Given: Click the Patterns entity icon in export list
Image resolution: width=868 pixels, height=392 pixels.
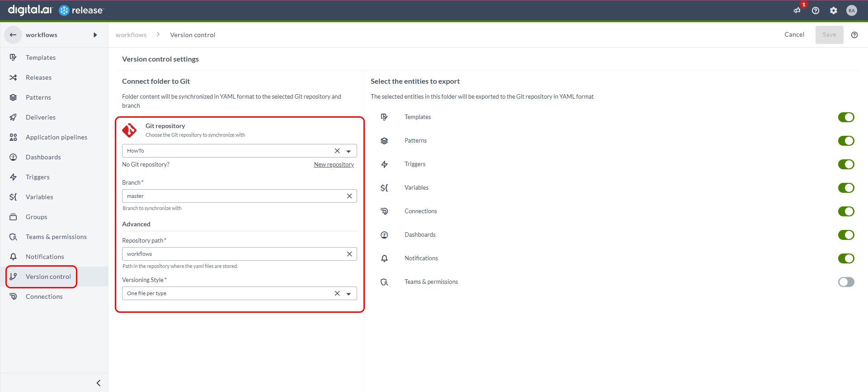Looking at the screenshot, I should [x=384, y=141].
